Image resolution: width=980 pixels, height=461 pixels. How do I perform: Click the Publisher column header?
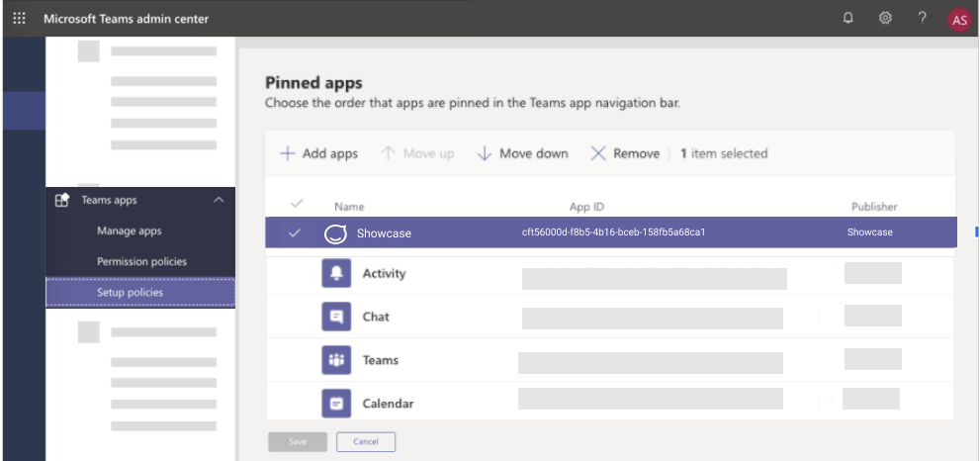coord(874,207)
